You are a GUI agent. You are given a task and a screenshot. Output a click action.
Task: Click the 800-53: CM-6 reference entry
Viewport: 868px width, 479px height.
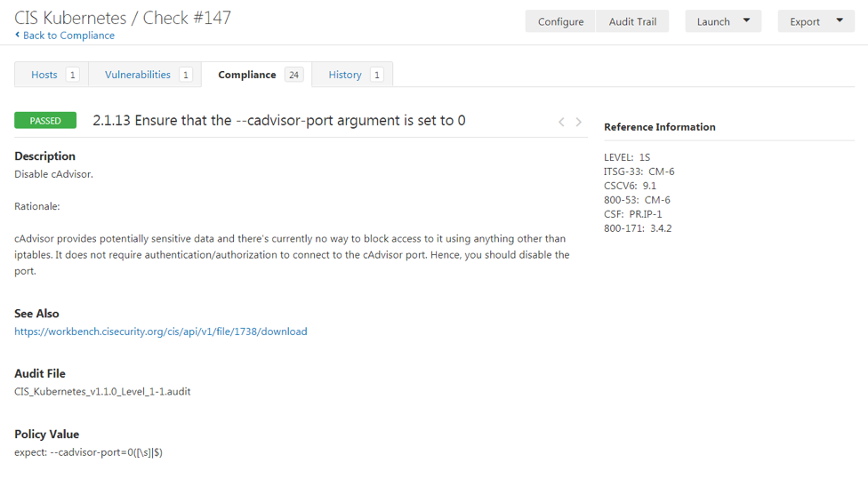[x=637, y=200]
